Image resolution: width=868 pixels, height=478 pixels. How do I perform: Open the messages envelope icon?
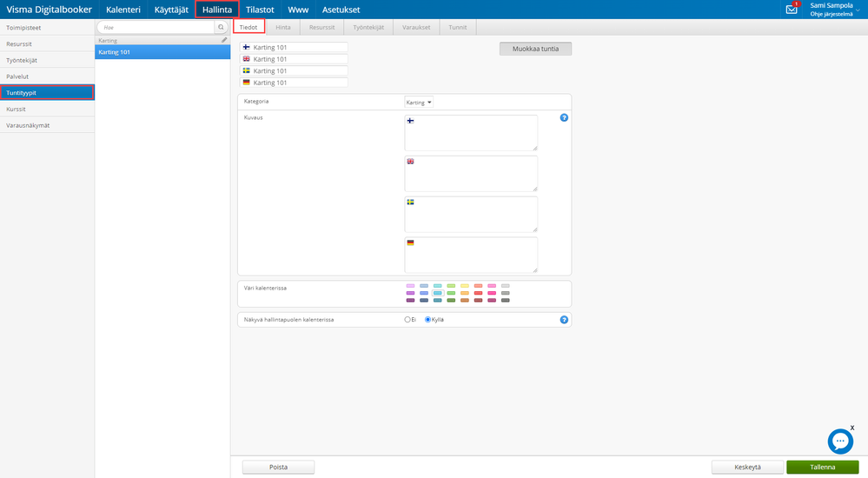792,10
